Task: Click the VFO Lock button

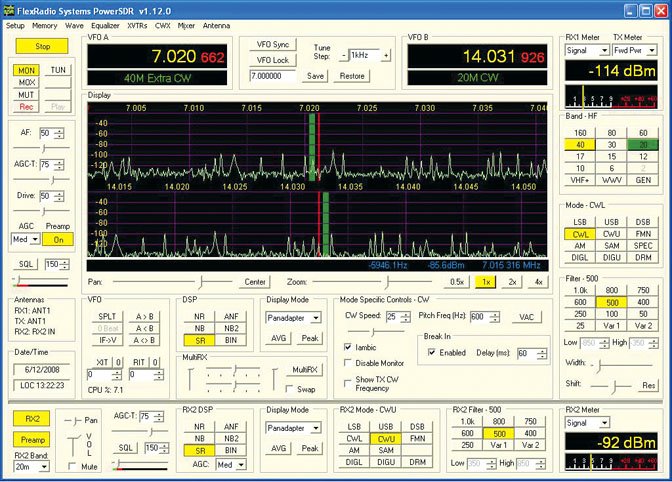Action: pyautogui.click(x=273, y=60)
